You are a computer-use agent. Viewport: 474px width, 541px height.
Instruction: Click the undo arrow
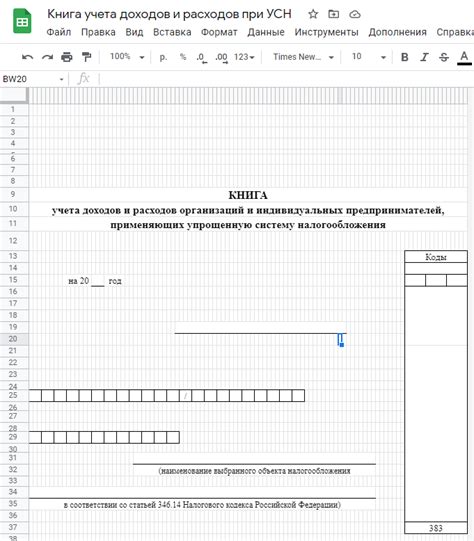27,57
